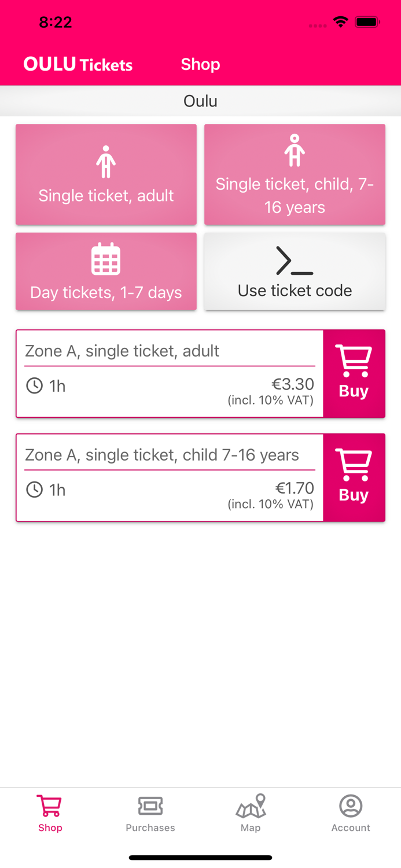Tap the clock icon on the child ticket row
401x868 pixels.
tap(33, 490)
